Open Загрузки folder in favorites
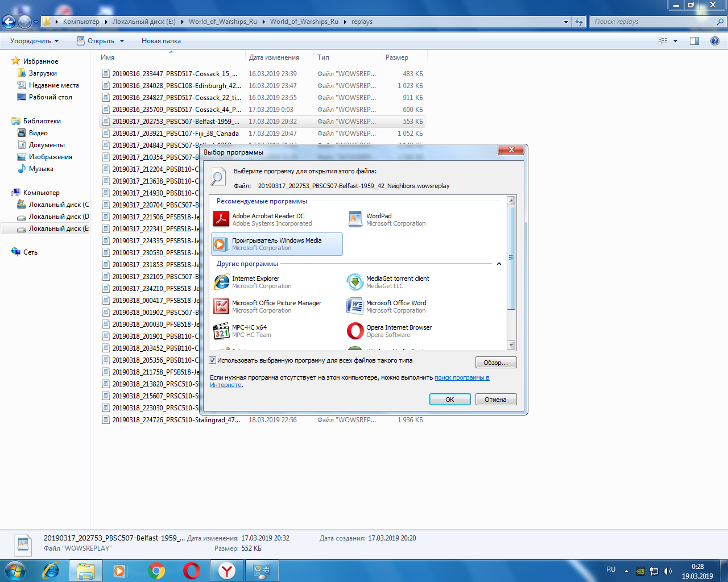 pos(43,73)
